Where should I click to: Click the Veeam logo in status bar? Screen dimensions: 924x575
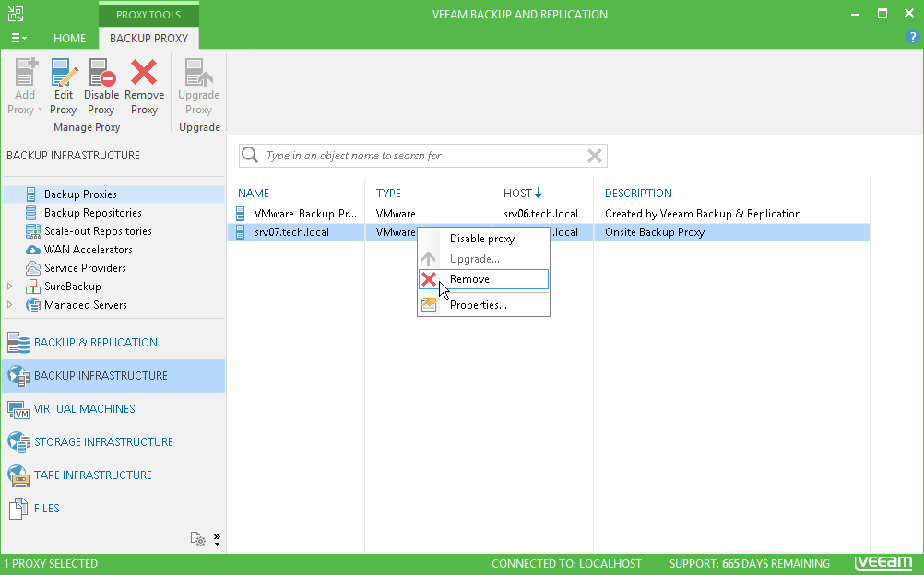click(884, 563)
